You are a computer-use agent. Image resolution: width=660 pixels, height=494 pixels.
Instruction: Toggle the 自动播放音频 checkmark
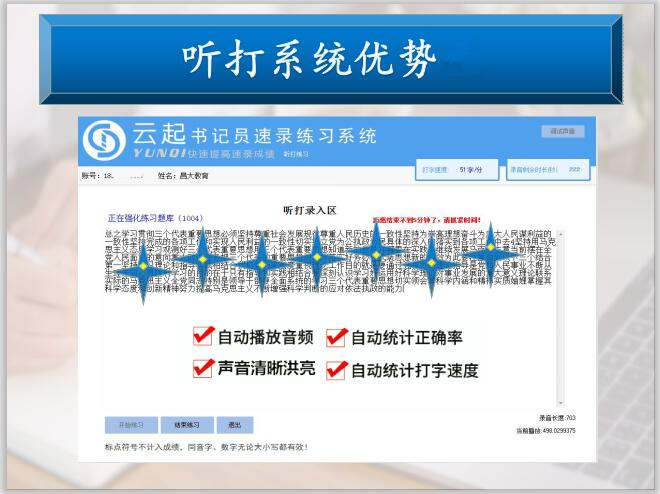pos(203,337)
